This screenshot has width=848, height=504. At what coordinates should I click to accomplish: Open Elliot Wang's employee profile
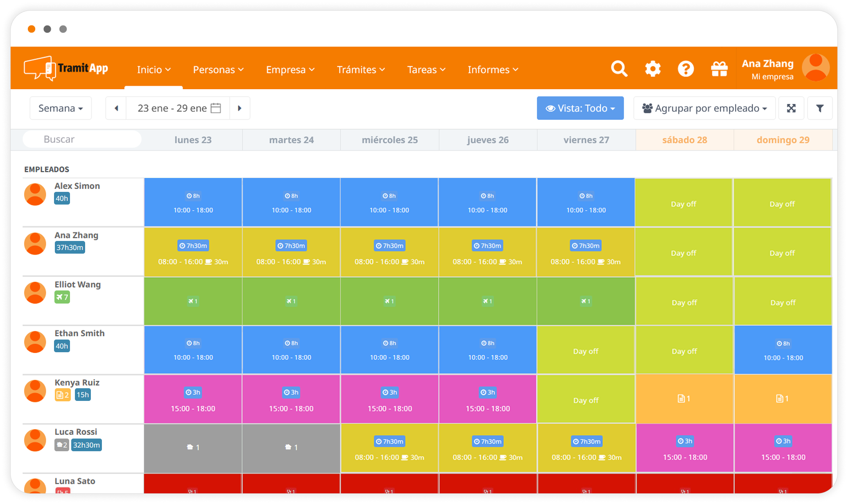pos(77,284)
